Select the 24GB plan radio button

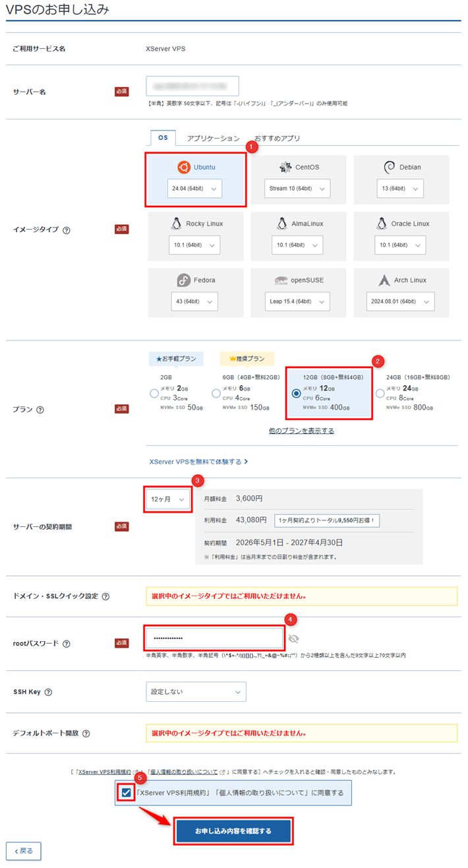pos(380,394)
